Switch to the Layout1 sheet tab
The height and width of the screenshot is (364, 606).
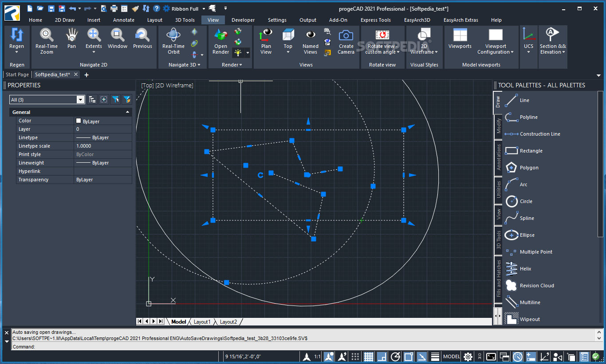tap(202, 322)
